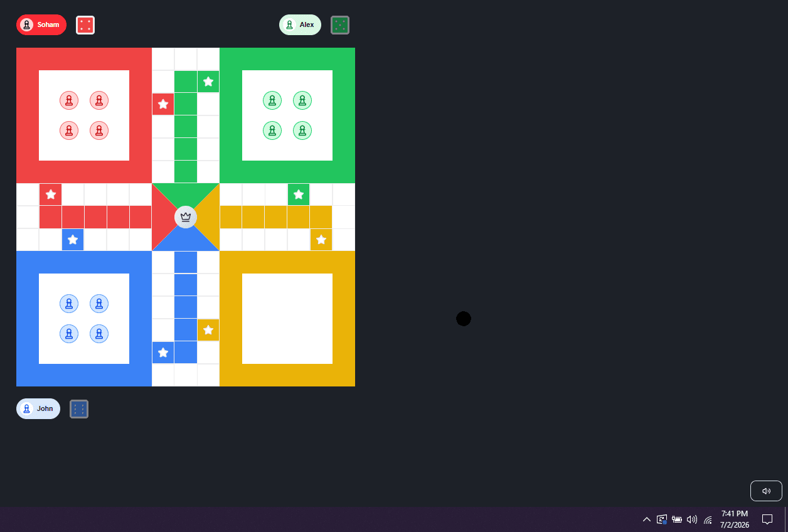Click the crown icon at board center

[x=186, y=217]
